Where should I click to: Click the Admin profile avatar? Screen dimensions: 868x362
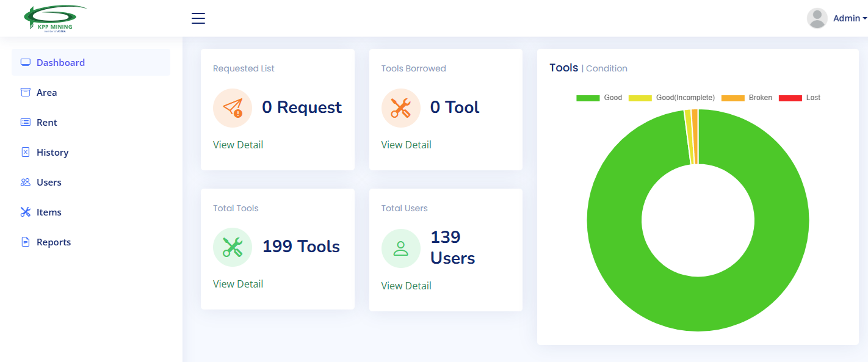pos(817,18)
